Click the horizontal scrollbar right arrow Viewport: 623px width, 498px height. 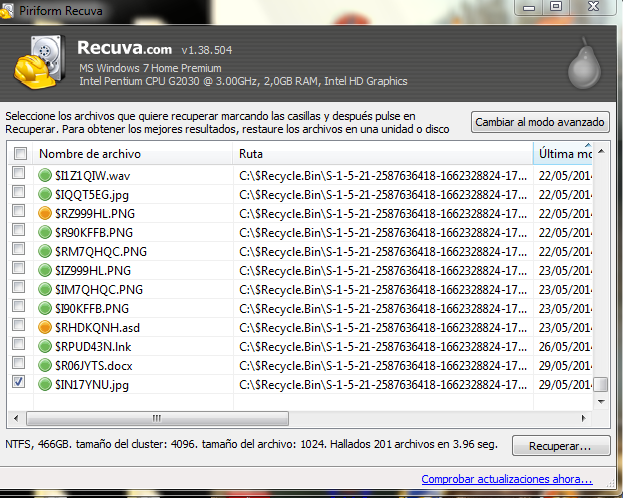click(583, 418)
